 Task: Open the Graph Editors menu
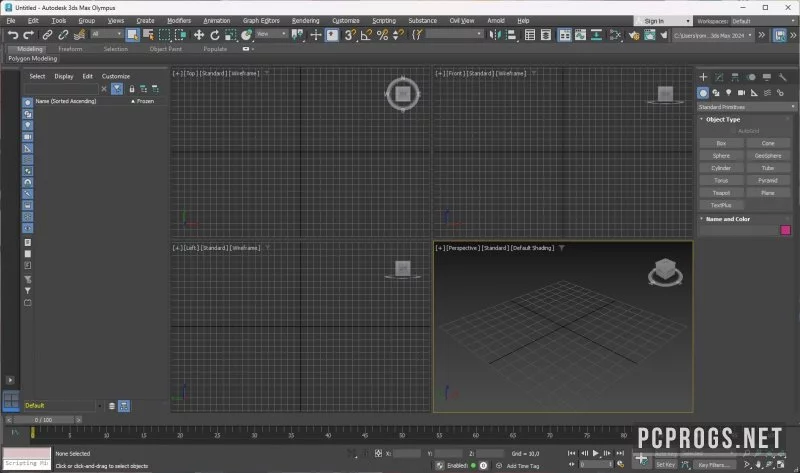261,20
